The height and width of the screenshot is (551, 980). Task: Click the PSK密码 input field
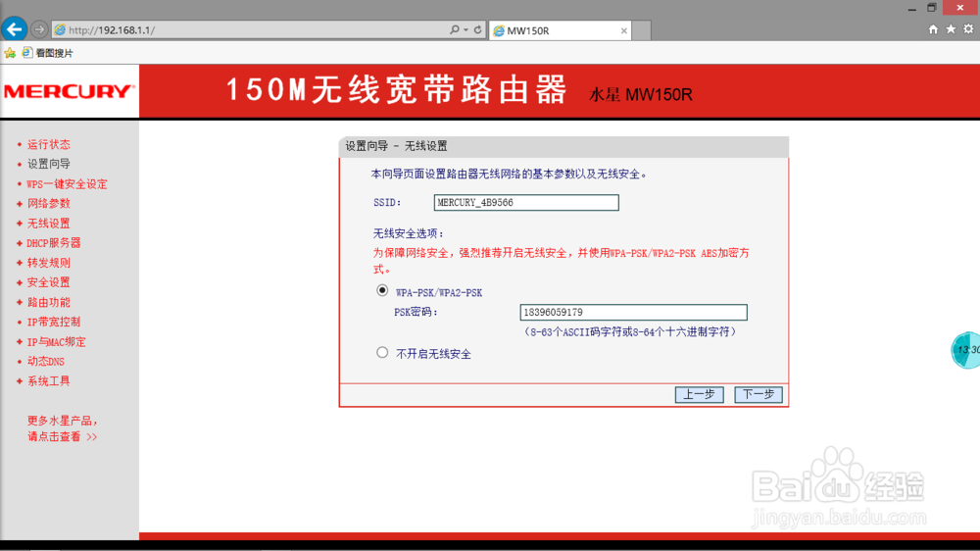[x=633, y=312]
